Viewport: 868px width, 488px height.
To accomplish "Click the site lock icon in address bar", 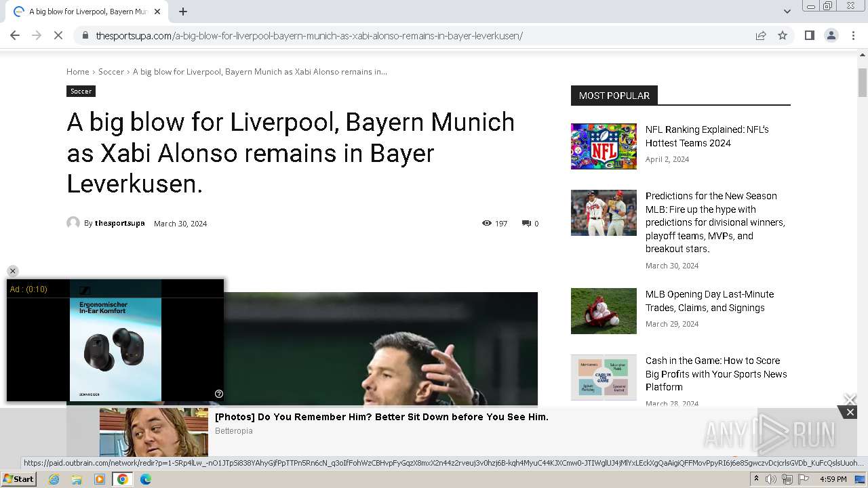I will 85,35.
